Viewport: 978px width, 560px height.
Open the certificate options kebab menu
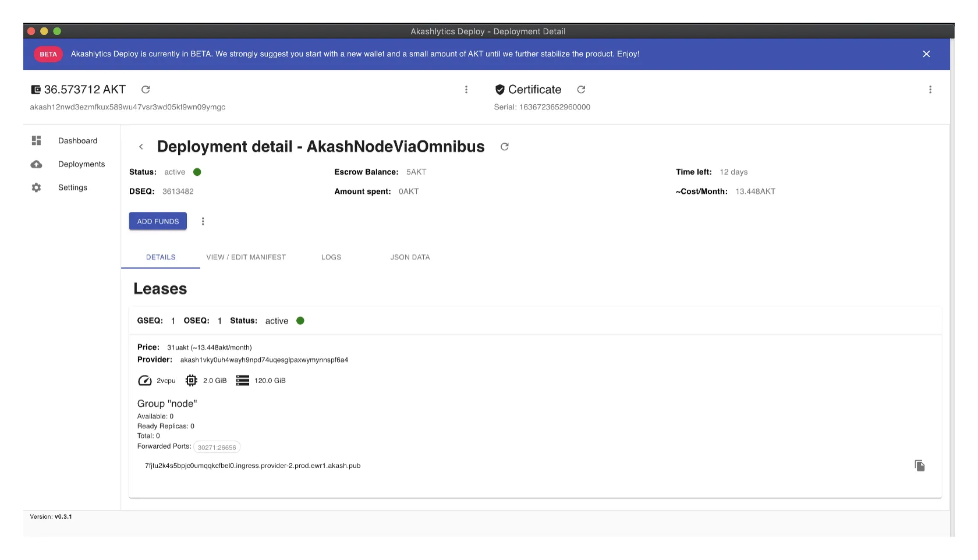(x=930, y=90)
